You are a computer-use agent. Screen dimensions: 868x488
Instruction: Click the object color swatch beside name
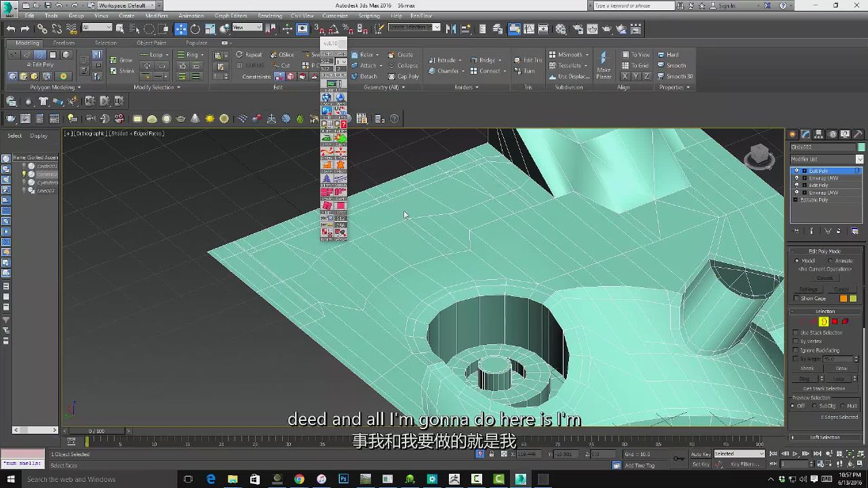pyautogui.click(x=861, y=147)
